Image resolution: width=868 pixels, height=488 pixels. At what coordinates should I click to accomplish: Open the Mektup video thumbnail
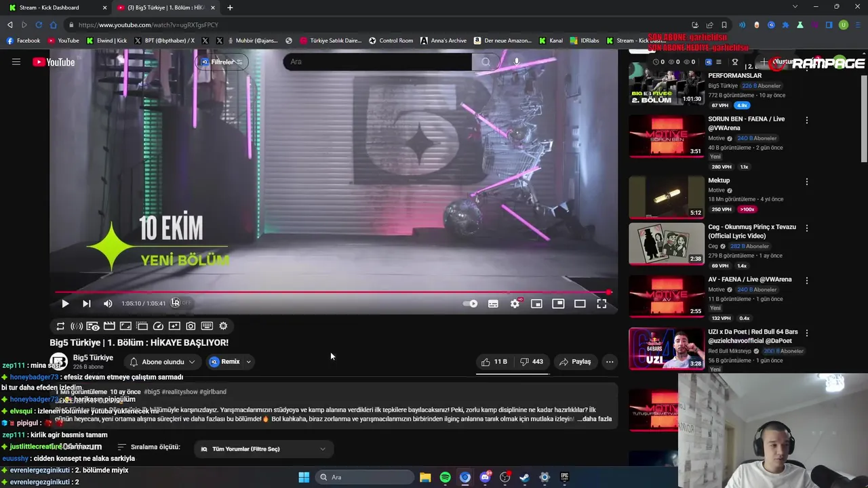667,197
